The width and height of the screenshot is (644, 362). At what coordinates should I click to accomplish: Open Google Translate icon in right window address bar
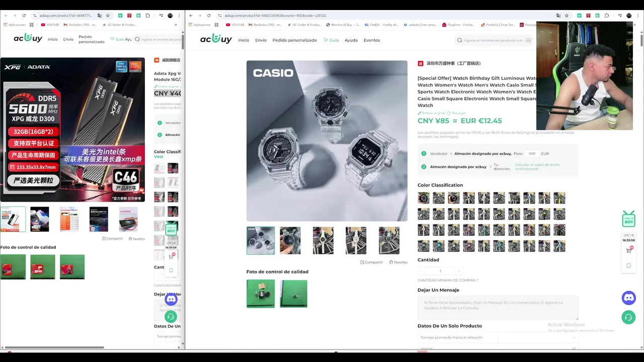[x=558, y=16]
